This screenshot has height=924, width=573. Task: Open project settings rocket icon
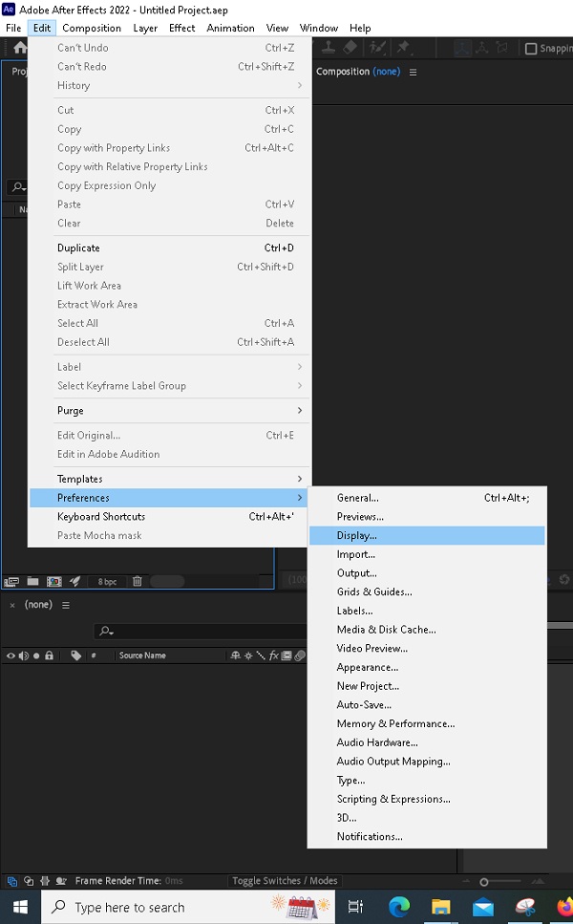pos(74,582)
